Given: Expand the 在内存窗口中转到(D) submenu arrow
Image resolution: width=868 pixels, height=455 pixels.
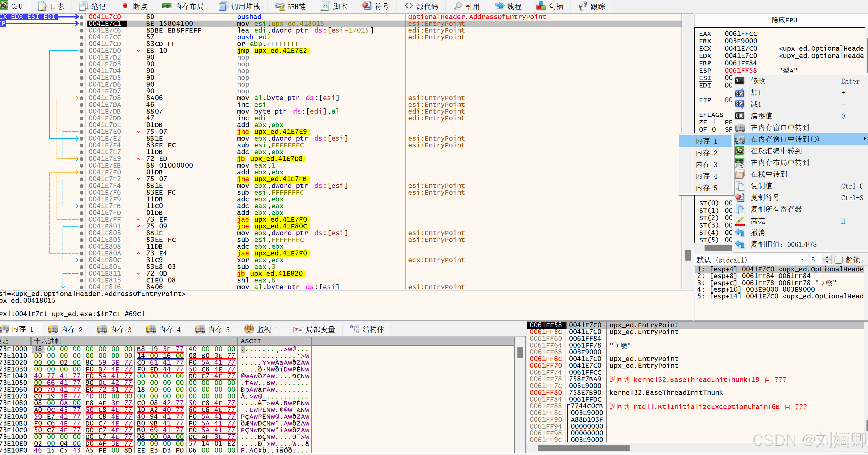Looking at the screenshot, I should point(864,139).
